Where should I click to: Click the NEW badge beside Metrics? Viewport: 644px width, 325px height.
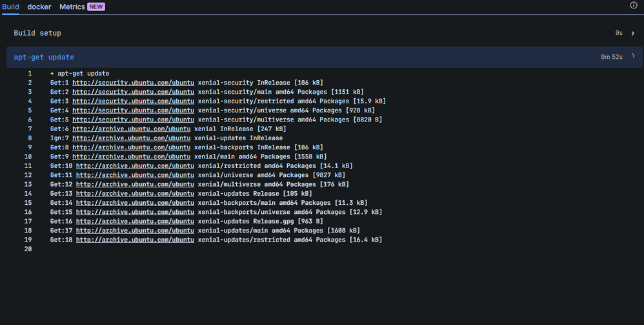coord(96,6)
